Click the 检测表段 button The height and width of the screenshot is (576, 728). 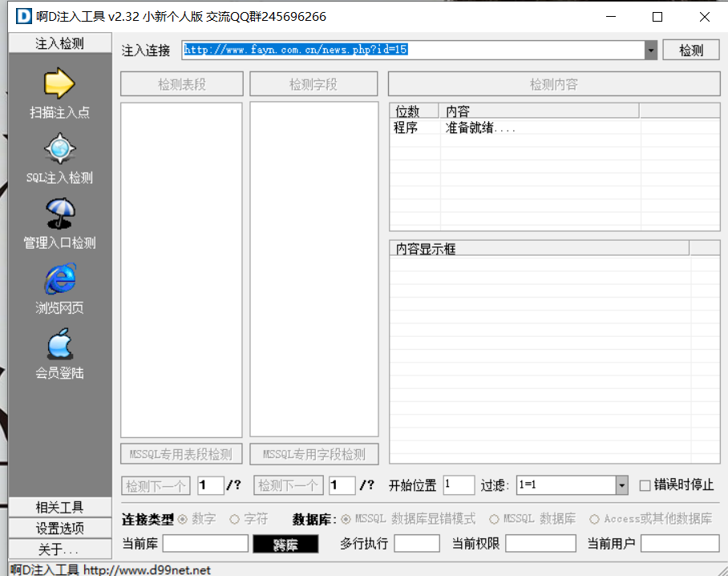coord(181,84)
